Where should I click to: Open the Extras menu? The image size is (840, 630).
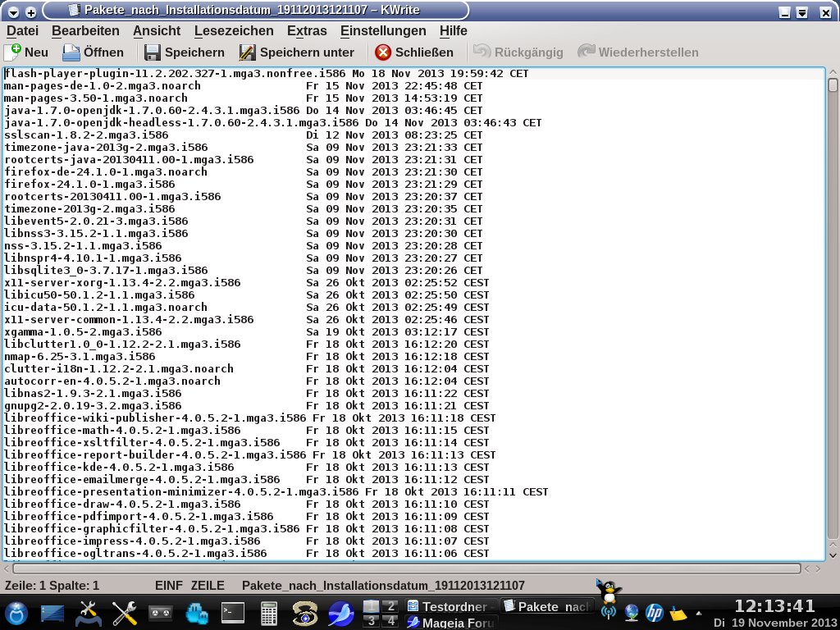coord(307,30)
